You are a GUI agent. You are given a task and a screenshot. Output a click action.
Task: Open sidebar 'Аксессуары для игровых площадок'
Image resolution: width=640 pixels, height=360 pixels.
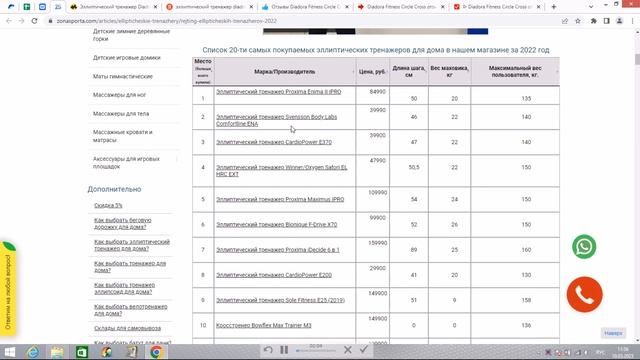pyautogui.click(x=126, y=162)
